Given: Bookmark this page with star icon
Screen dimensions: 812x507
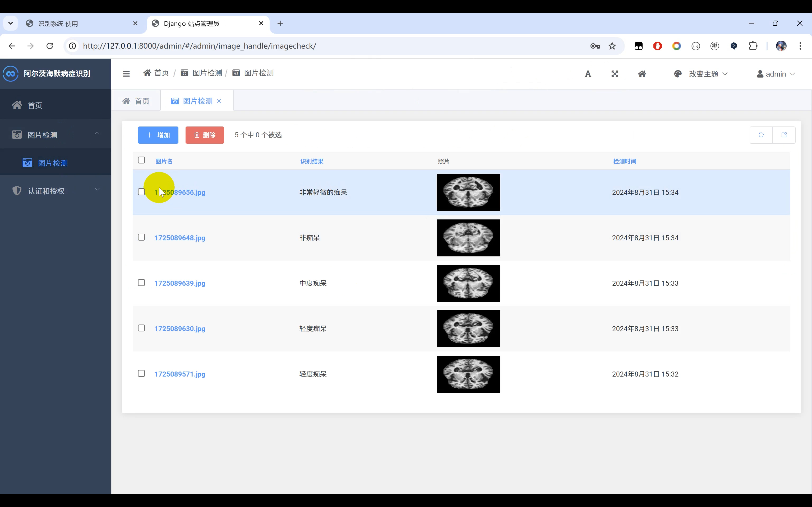Looking at the screenshot, I should (x=612, y=46).
